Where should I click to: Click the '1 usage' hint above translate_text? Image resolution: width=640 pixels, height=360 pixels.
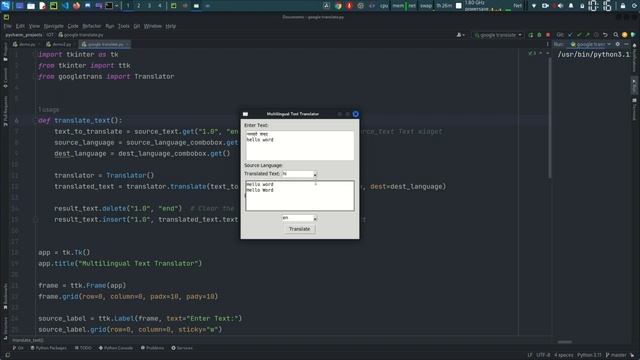(49, 110)
